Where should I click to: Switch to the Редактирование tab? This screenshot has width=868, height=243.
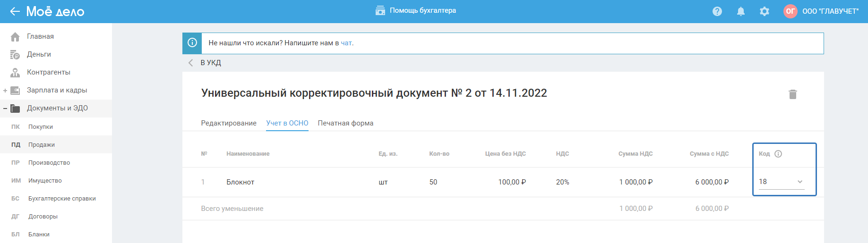pos(229,123)
